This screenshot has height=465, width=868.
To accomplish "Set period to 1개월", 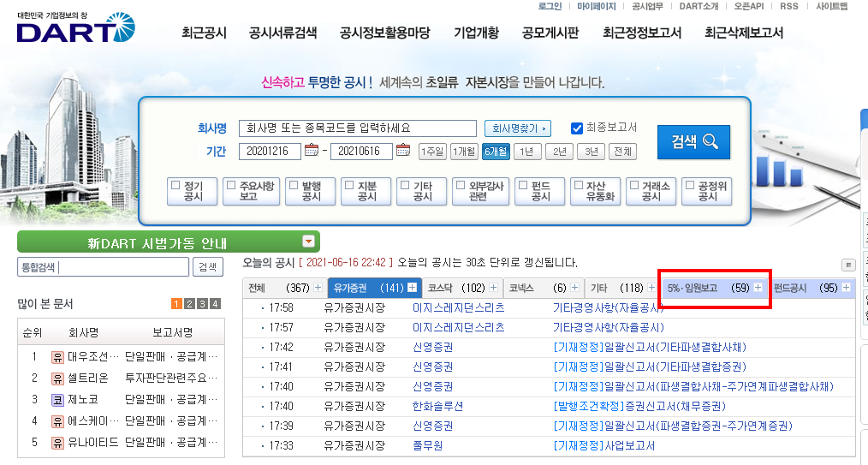I will click(464, 151).
